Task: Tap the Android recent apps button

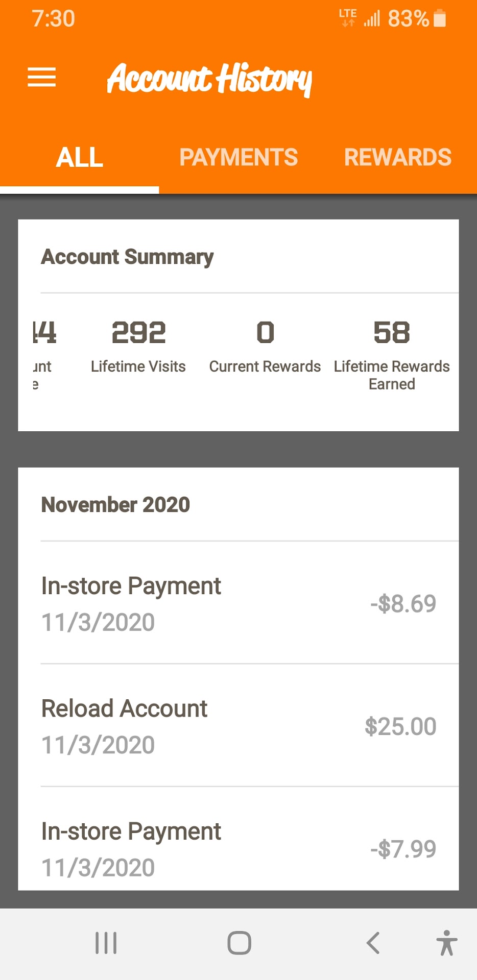Action: 106,943
